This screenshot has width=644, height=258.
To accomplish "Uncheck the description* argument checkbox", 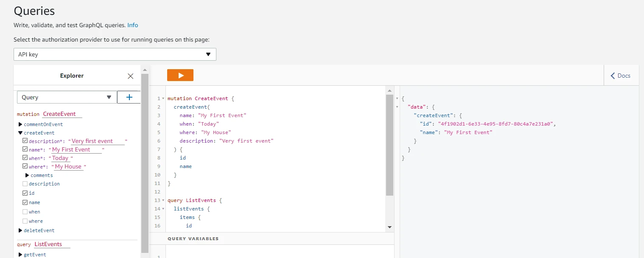I will (25, 141).
